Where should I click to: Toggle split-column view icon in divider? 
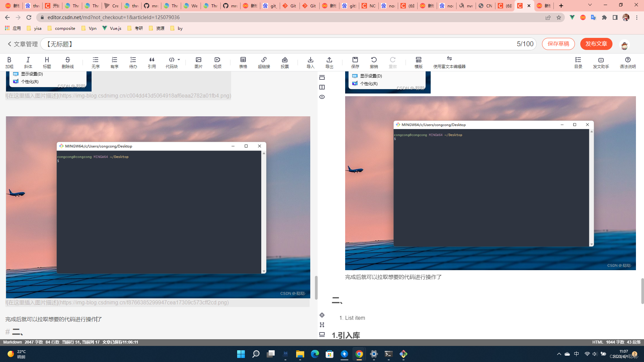coord(322,87)
